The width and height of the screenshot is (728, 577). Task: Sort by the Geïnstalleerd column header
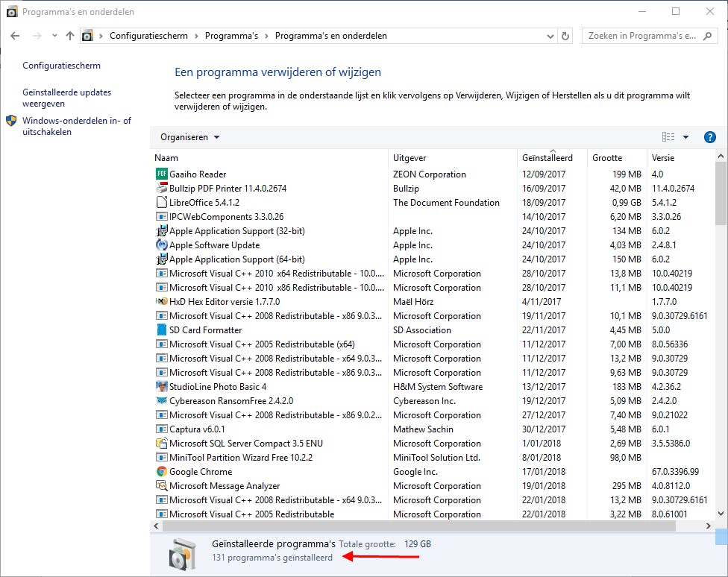pos(547,158)
